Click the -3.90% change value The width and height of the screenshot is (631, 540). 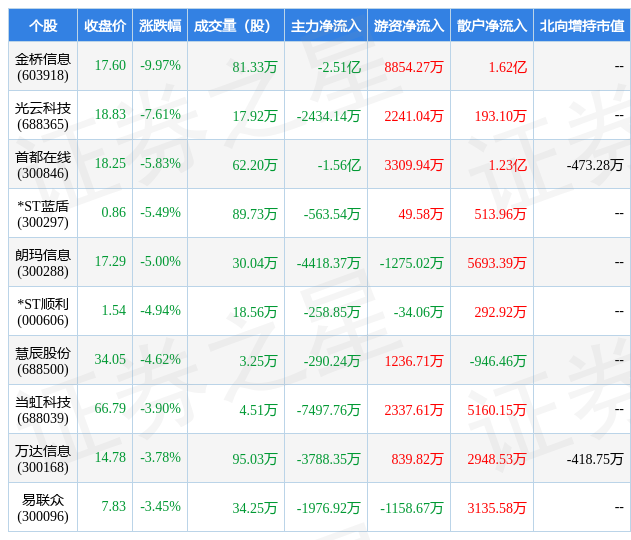pyautogui.click(x=160, y=408)
